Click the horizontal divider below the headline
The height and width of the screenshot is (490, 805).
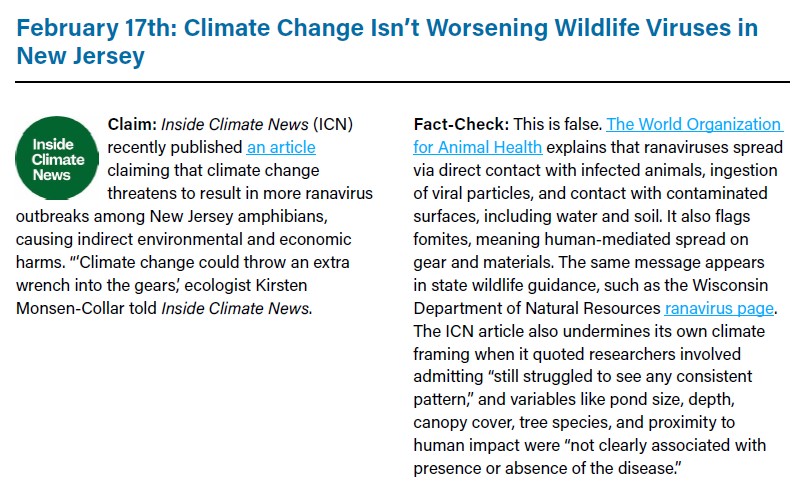coord(402,82)
